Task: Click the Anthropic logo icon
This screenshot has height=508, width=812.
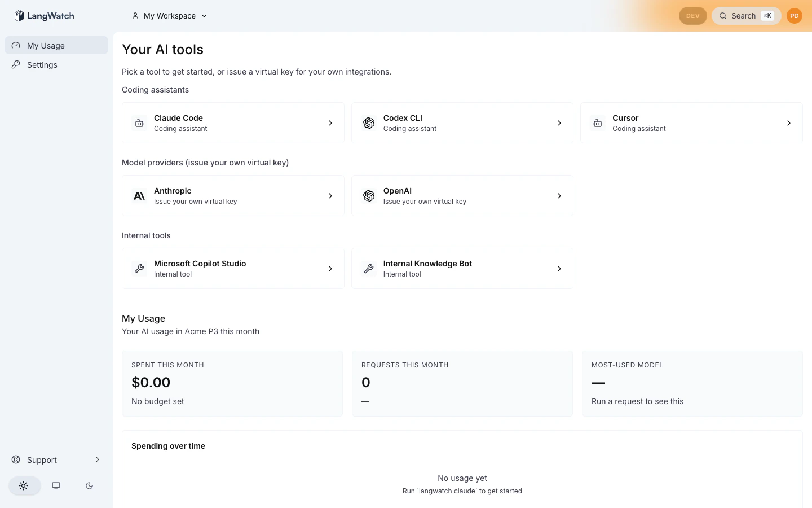Action: pos(139,196)
